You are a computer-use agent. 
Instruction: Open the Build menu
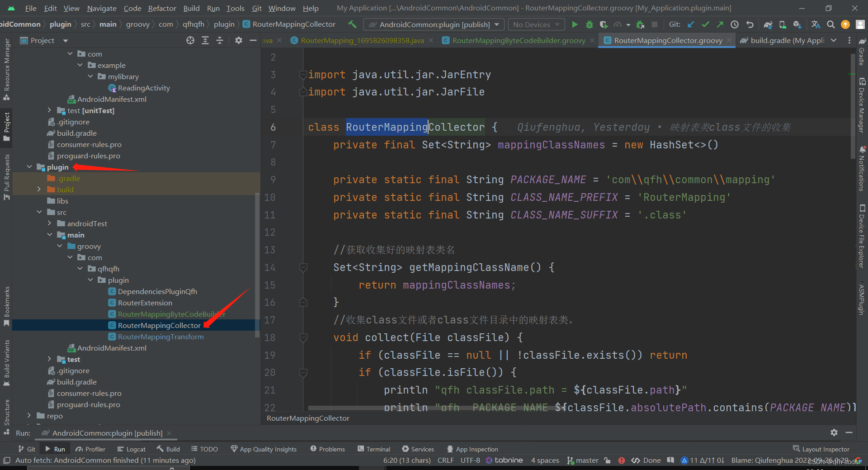(191, 8)
